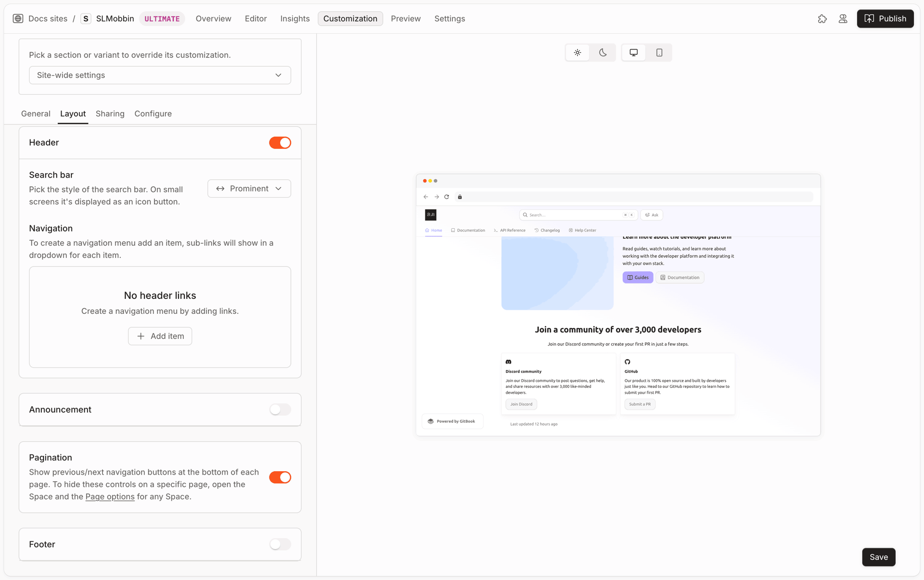Screen dimensions: 924x580
Task: Select mobile preview device icon
Action: pos(659,52)
